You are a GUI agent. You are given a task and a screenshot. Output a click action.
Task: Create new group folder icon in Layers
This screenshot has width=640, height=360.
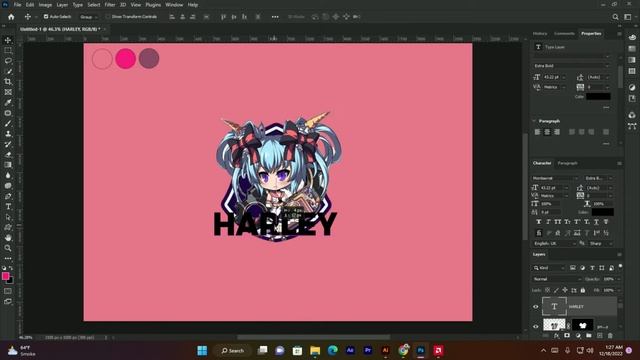tap(589, 336)
